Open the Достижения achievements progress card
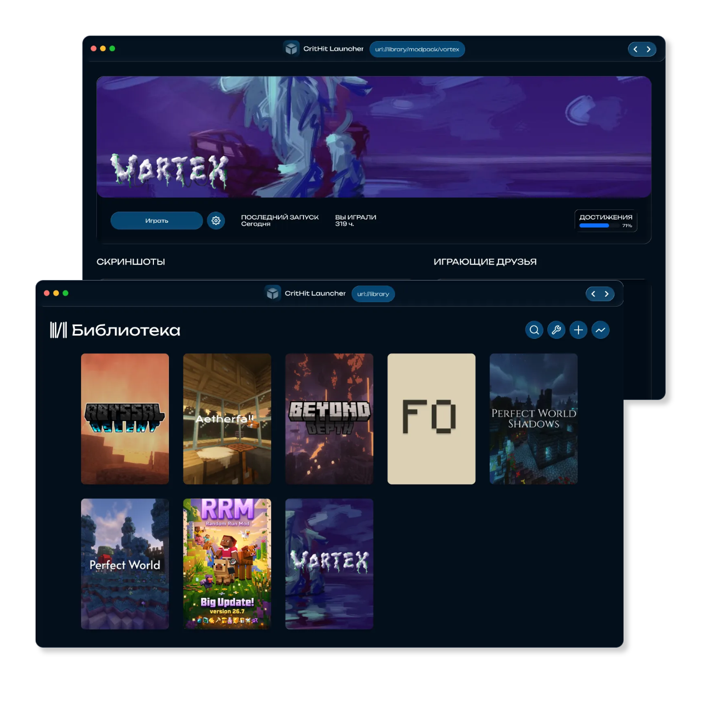This screenshot has height=710, width=728. (x=606, y=221)
